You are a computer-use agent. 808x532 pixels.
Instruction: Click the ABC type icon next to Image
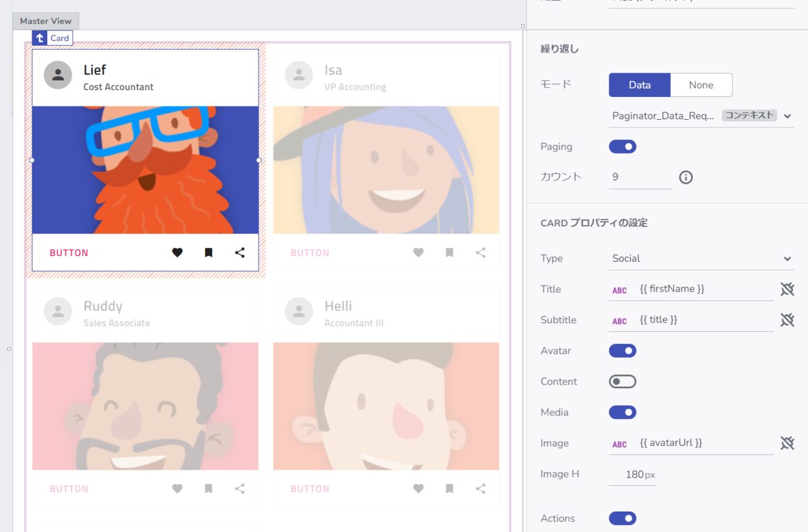[619, 444]
